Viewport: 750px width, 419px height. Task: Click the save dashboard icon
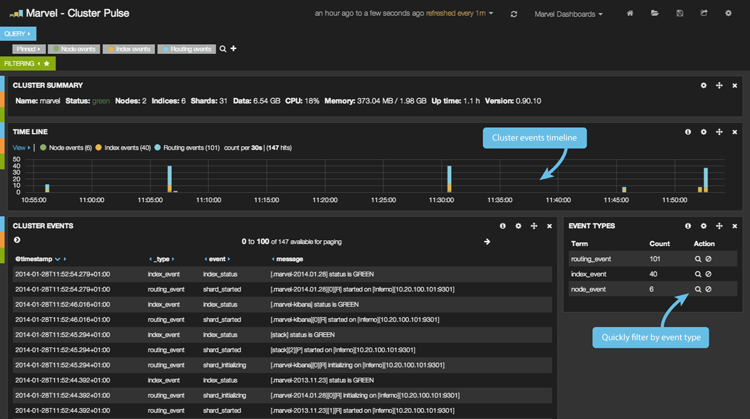click(680, 14)
